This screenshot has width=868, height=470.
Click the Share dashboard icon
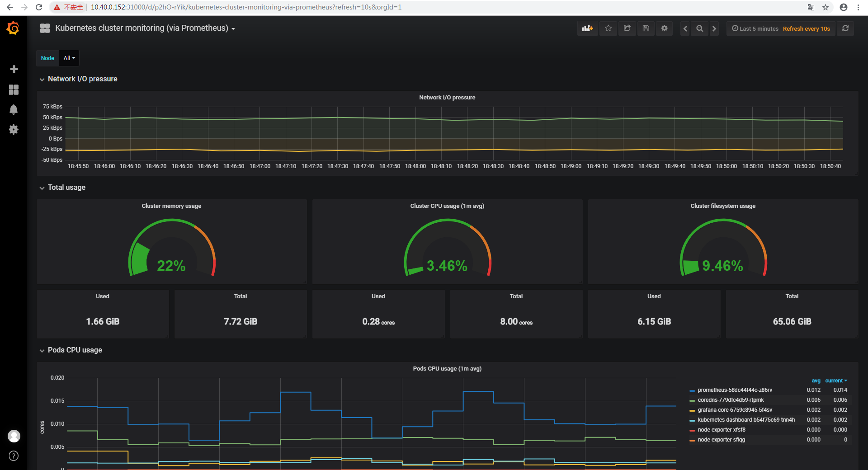pos(627,28)
